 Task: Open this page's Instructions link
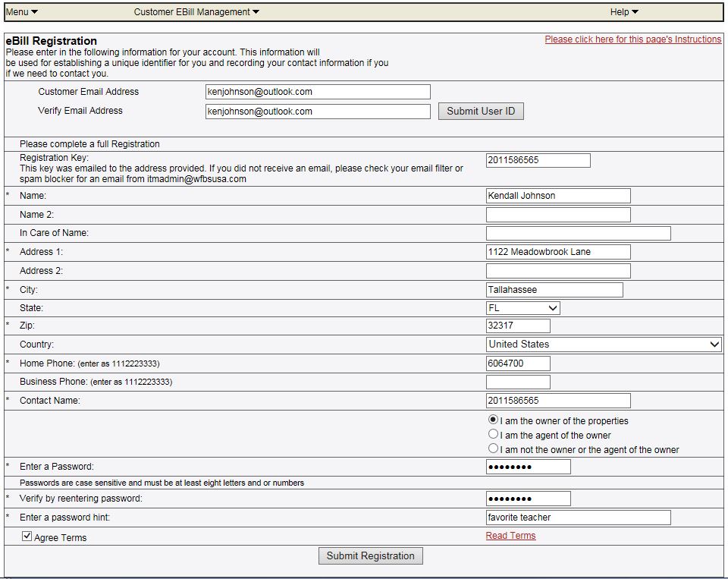(632, 39)
